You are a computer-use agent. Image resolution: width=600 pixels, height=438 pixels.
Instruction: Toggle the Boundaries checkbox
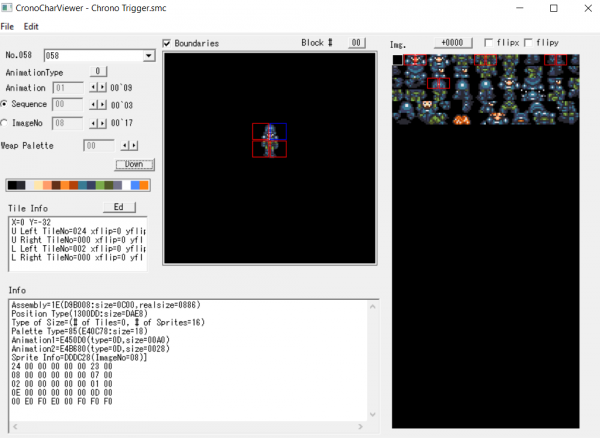168,43
